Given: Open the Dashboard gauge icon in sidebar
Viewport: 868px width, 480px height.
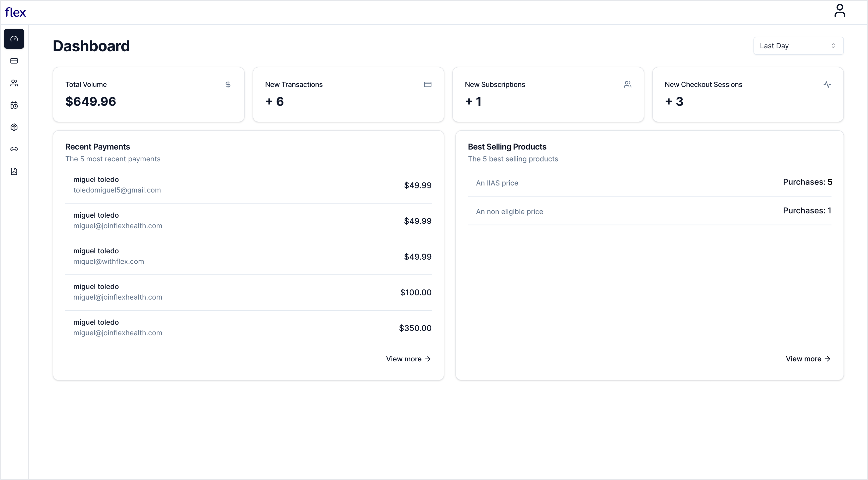Looking at the screenshot, I should click(14, 39).
